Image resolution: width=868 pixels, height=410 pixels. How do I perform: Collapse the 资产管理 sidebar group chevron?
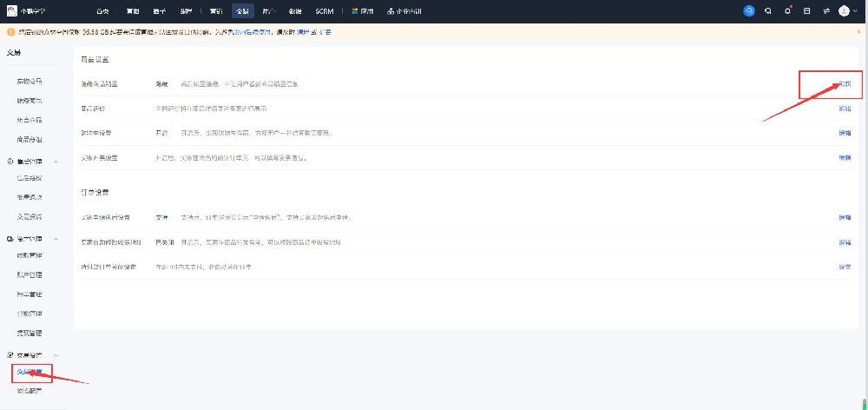[x=56, y=239]
